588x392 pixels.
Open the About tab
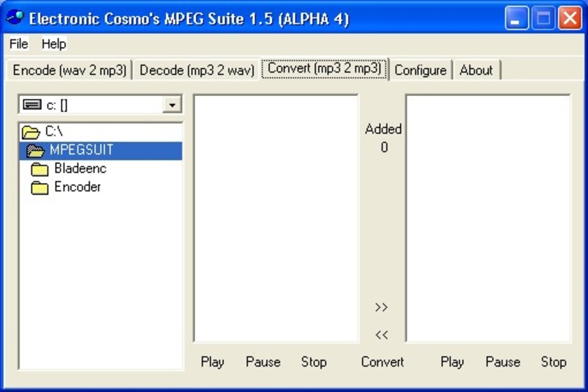pos(476,70)
